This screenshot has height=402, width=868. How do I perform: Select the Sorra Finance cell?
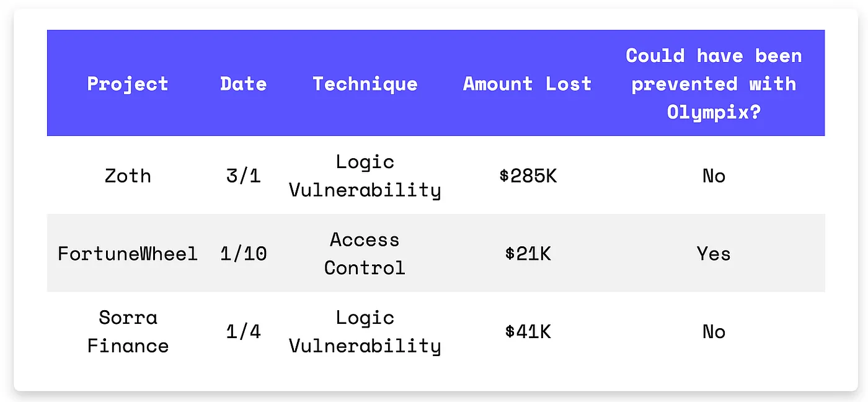pyautogui.click(x=128, y=331)
